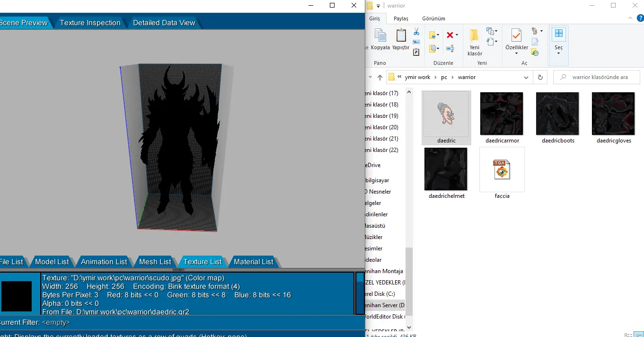
Task: Pick the Edit document icon in the Aç group
Action: click(x=535, y=42)
